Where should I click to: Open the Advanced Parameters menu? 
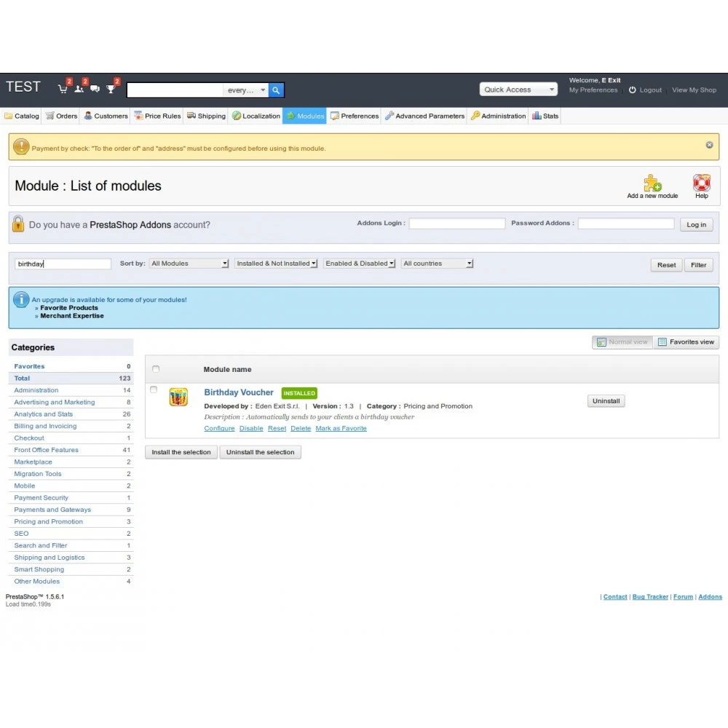(x=424, y=116)
